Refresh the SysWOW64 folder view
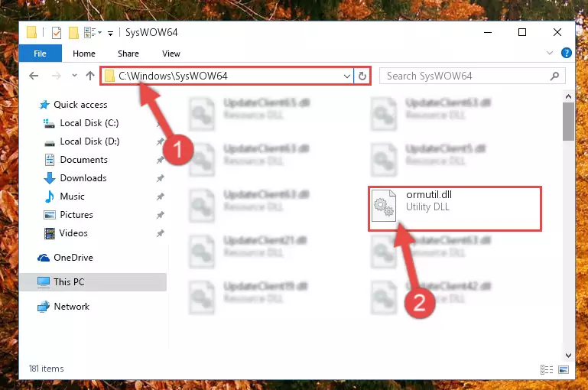The height and width of the screenshot is (390, 588). [362, 76]
